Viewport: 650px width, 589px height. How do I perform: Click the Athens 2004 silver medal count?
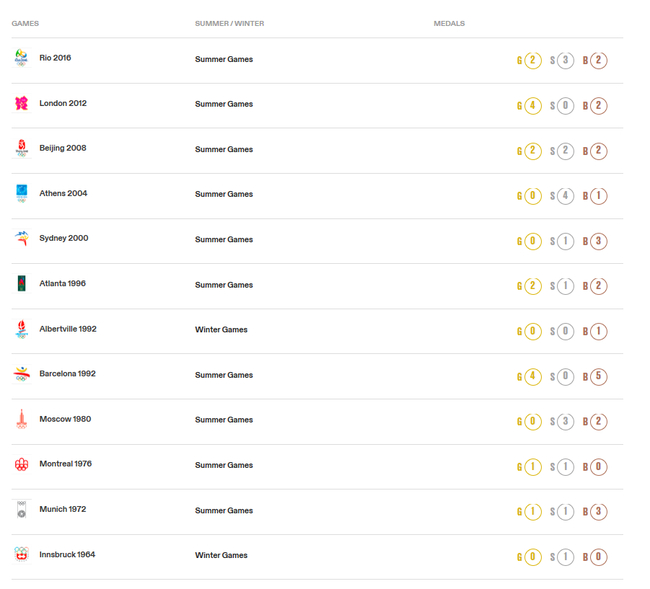(566, 196)
